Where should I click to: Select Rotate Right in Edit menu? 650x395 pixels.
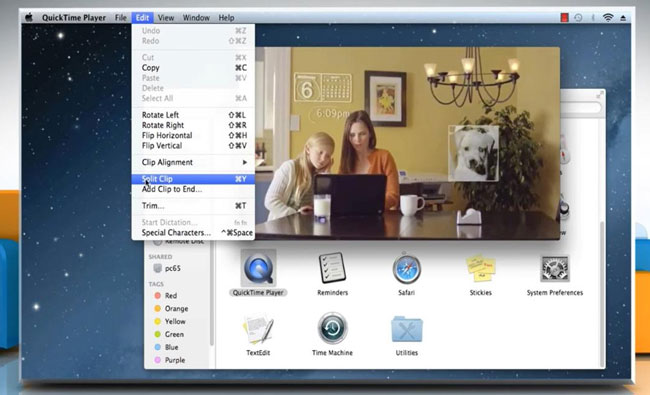tap(193, 125)
